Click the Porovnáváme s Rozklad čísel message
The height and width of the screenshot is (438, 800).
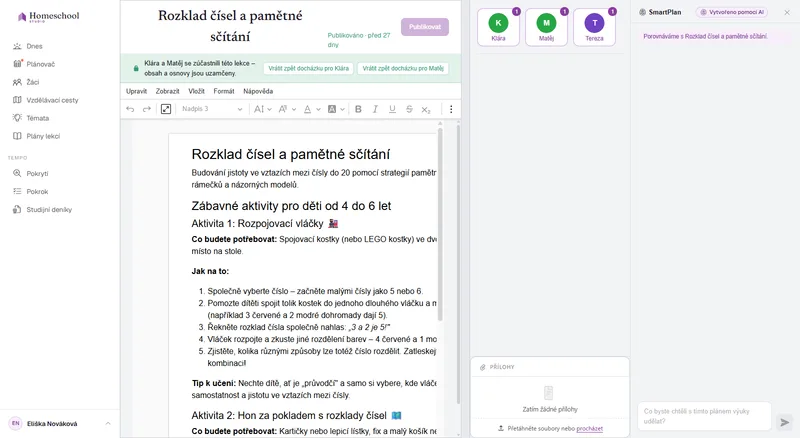click(x=705, y=37)
